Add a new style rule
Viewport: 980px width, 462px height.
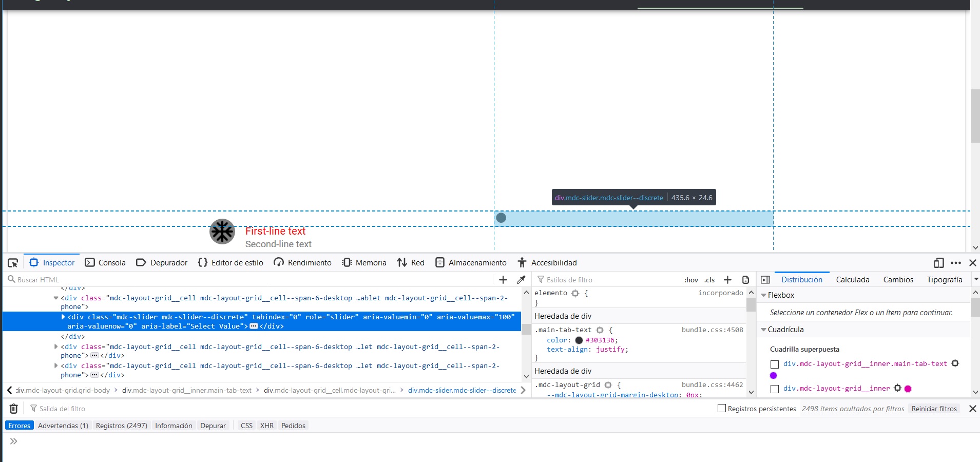click(727, 280)
